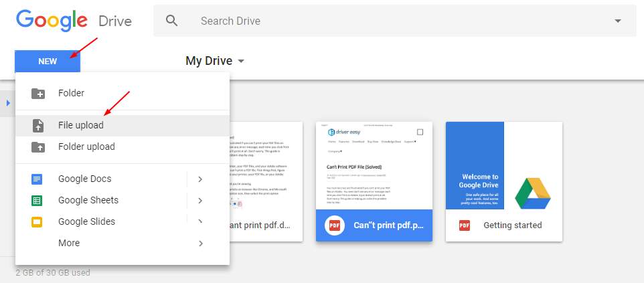Expand Google Slides submenu arrow
644x283 pixels.
click(x=200, y=222)
